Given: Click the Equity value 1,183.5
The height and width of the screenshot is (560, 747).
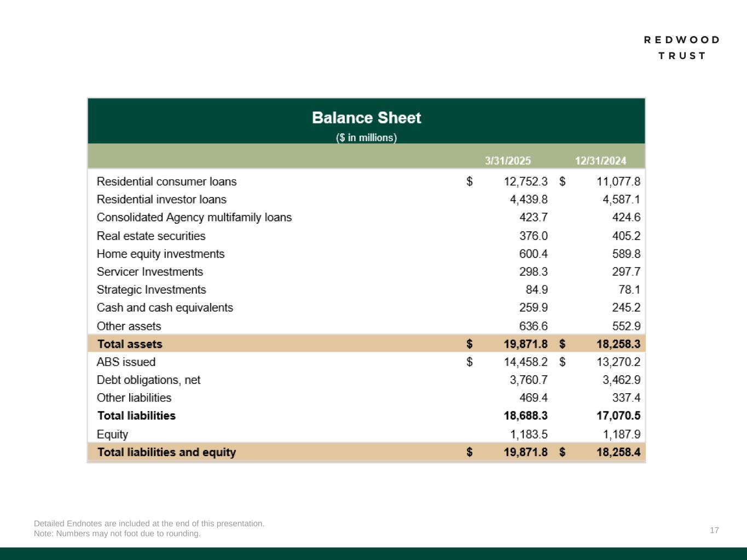Looking at the screenshot, I should 529,435.
